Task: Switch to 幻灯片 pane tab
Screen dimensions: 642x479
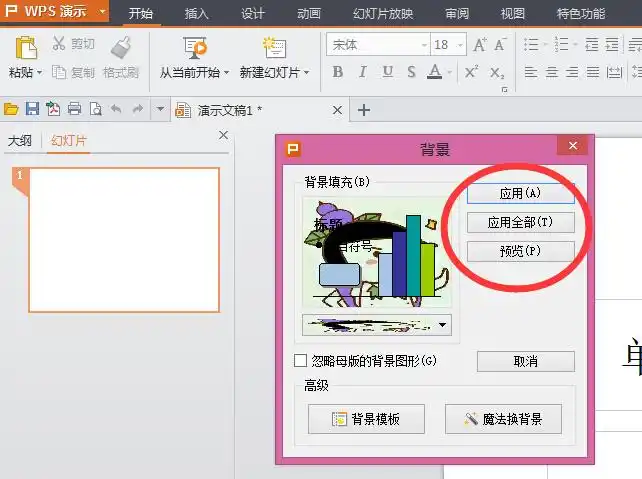Action: point(68,141)
